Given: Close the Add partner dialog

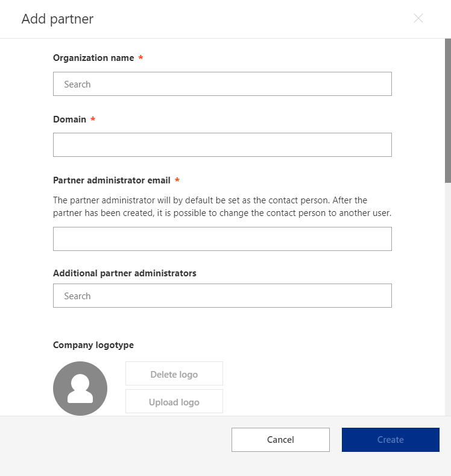Looking at the screenshot, I should 418,19.
